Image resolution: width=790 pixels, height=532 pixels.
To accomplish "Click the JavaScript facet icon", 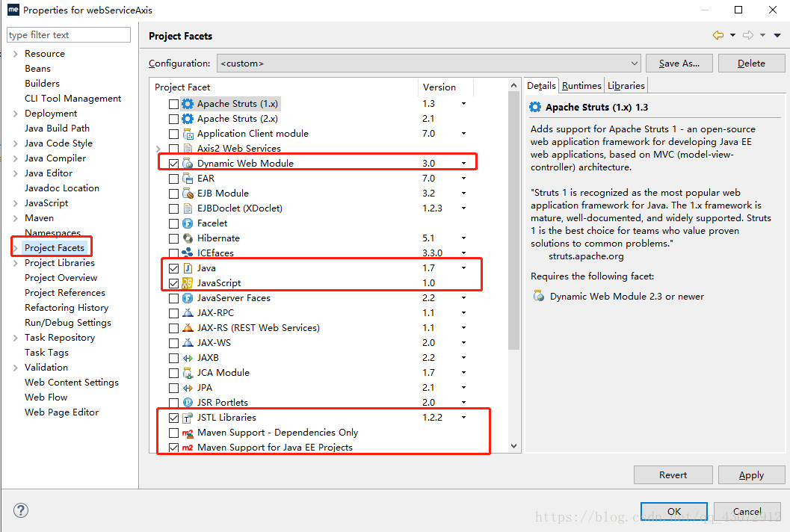I will (188, 283).
